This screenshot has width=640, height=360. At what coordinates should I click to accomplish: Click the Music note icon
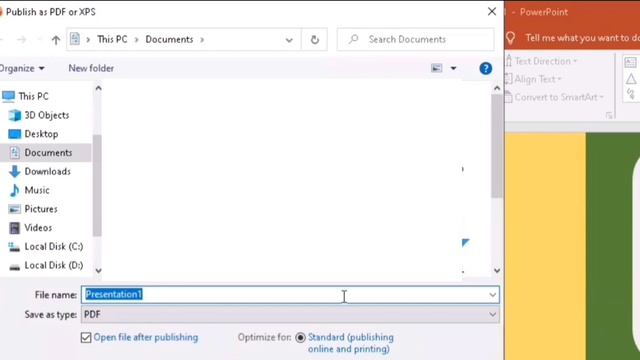15,190
